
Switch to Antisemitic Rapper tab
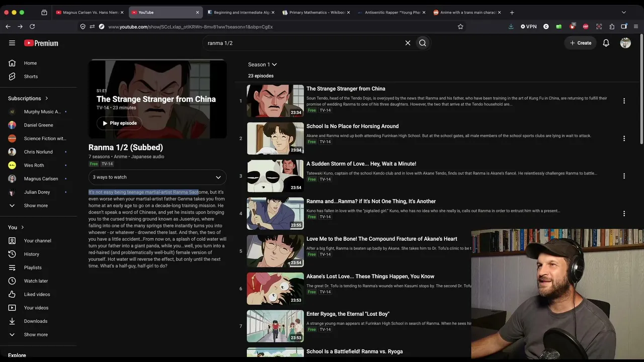click(392, 13)
